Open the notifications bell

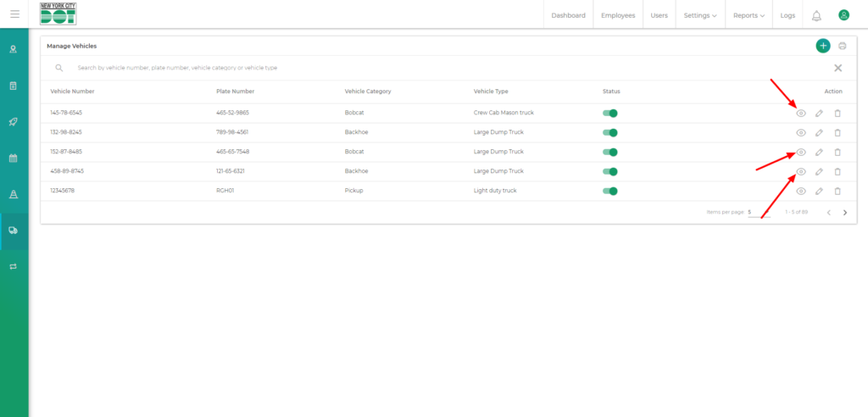[816, 15]
